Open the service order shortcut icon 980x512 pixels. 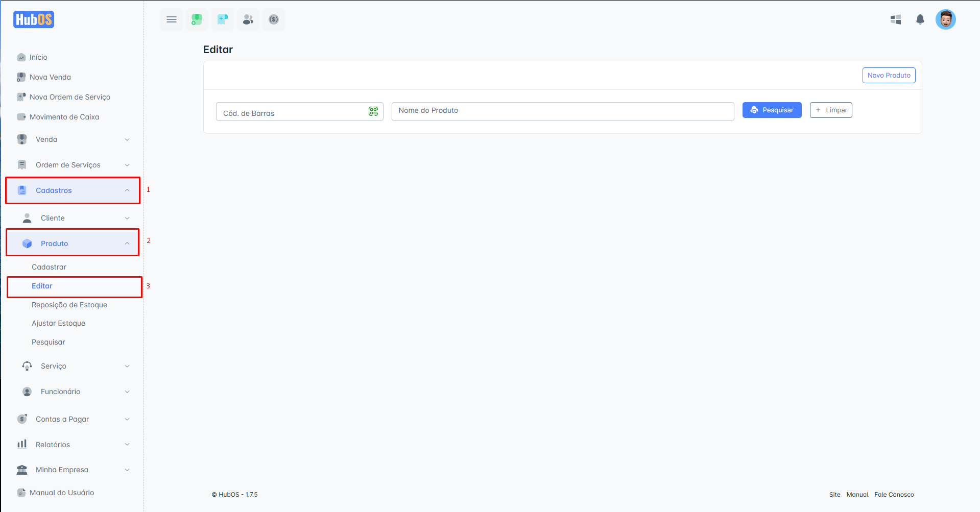(x=222, y=19)
